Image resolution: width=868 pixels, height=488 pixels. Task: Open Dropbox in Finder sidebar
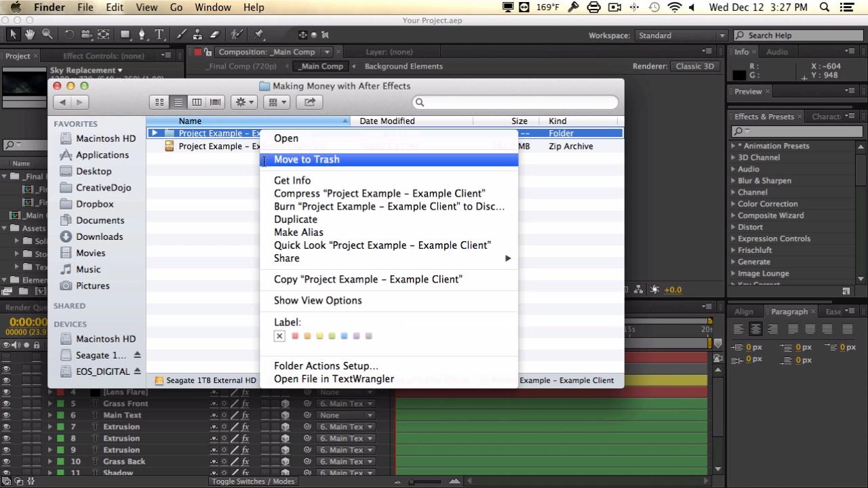[x=94, y=204]
